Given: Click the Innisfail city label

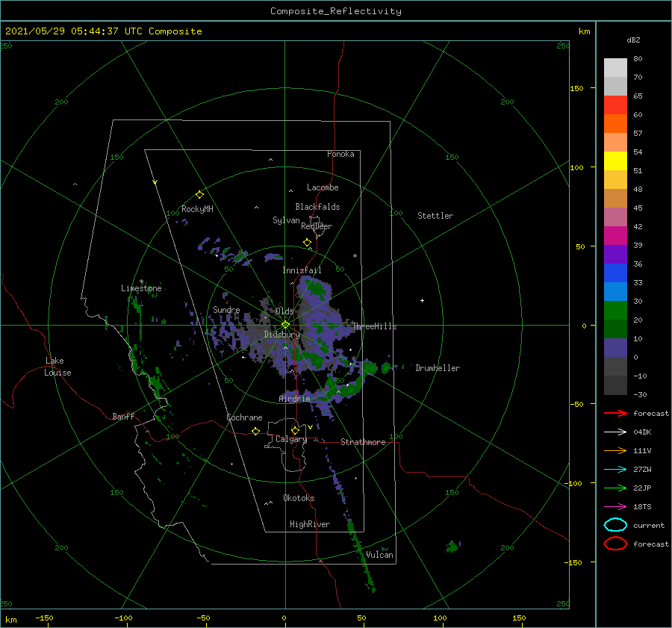Looking at the screenshot, I should tap(302, 270).
